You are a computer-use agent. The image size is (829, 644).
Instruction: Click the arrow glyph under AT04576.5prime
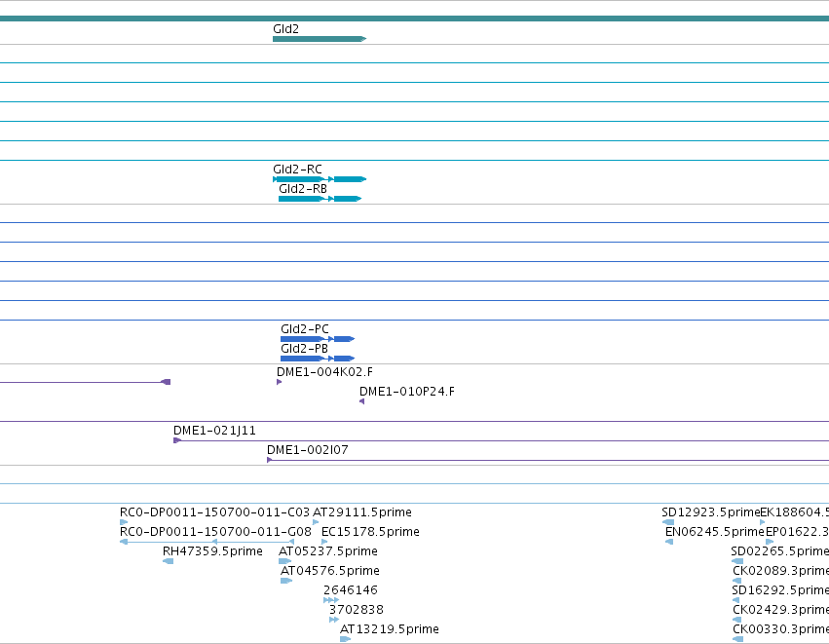(x=286, y=581)
